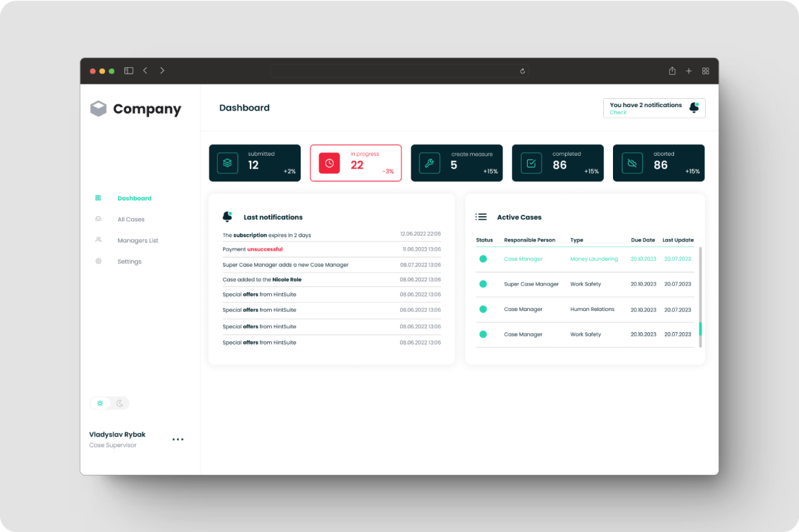The image size is (799, 532).
Task: Click the Check notifications link
Action: pos(618,113)
